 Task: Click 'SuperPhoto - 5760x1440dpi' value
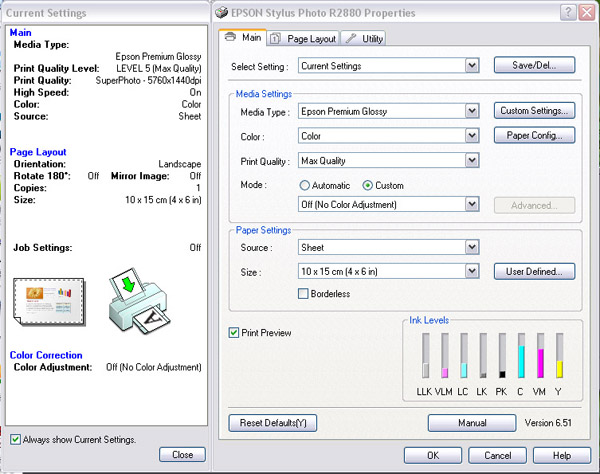click(x=148, y=80)
